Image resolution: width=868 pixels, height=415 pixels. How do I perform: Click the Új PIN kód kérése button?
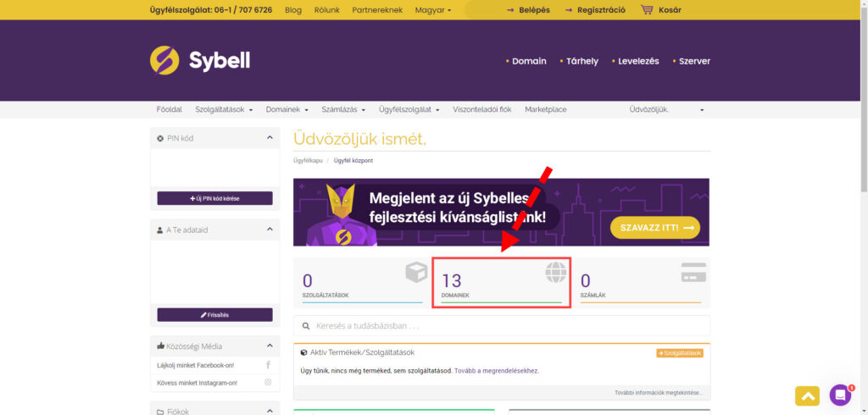click(x=214, y=198)
